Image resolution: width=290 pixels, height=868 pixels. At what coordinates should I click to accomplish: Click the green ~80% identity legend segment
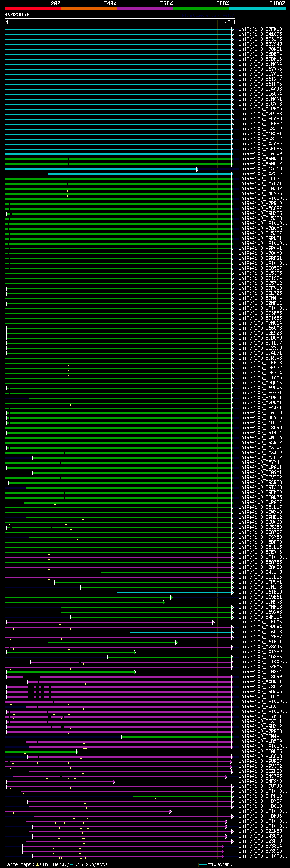coord(201,8)
